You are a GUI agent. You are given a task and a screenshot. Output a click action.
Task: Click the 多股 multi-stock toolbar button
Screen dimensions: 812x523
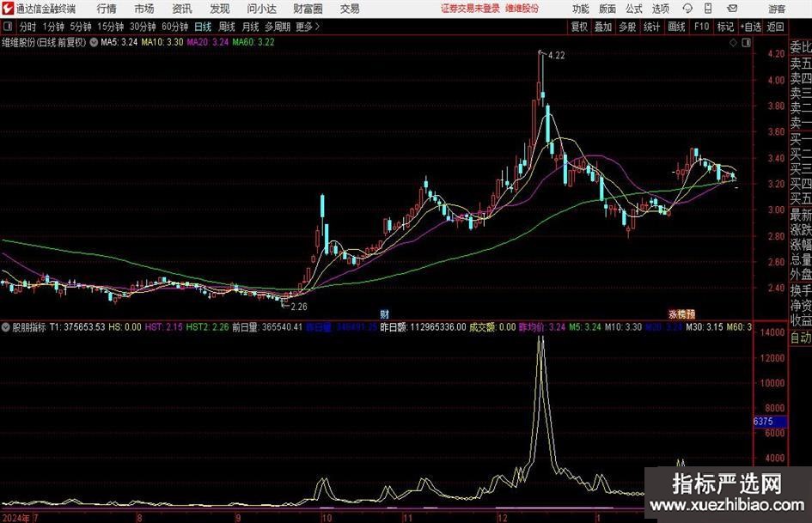(x=627, y=27)
